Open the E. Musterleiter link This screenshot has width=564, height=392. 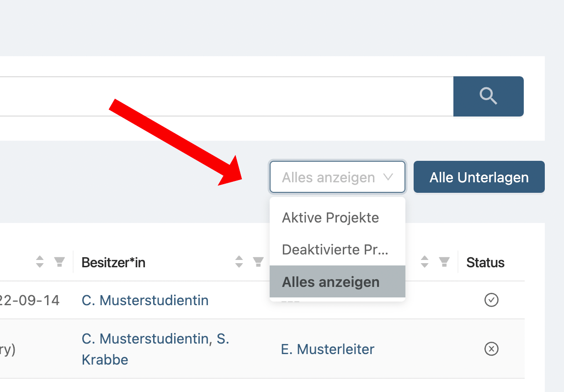click(327, 350)
